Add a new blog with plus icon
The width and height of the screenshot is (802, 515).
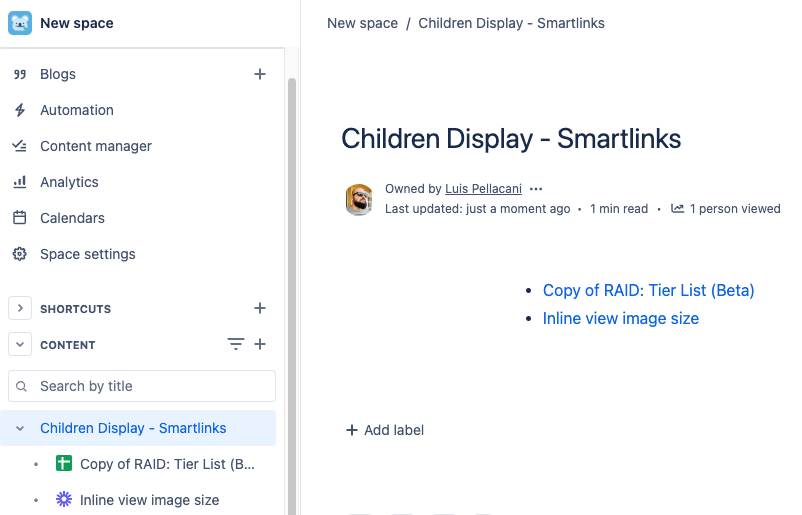pyautogui.click(x=260, y=74)
